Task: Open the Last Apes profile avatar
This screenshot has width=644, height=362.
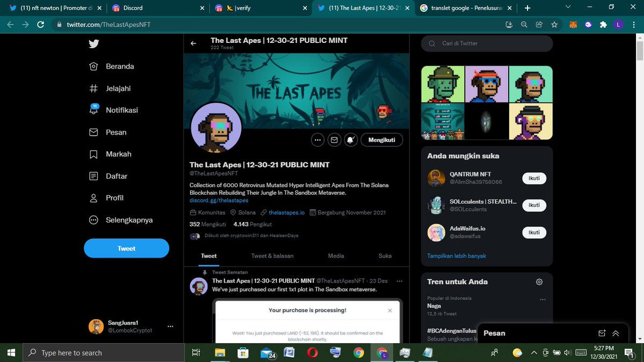Action: pos(216,127)
